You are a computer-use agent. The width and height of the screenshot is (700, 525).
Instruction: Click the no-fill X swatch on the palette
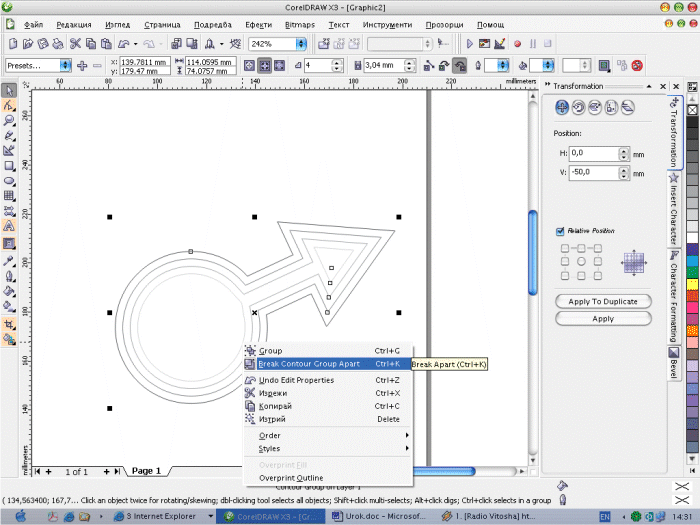[692, 110]
